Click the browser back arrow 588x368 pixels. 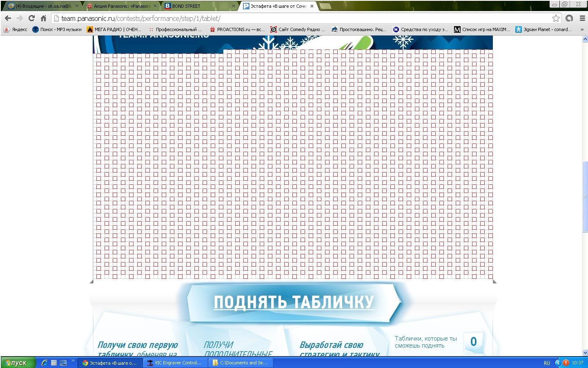[x=8, y=18]
